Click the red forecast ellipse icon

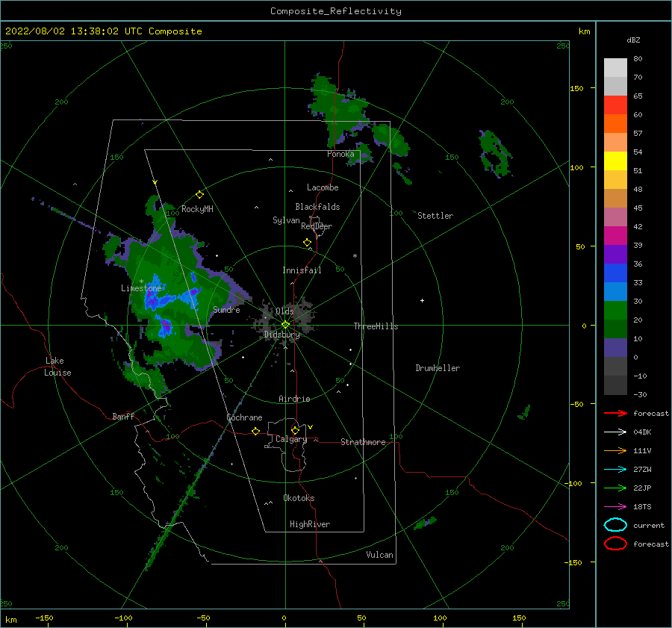tap(615, 544)
